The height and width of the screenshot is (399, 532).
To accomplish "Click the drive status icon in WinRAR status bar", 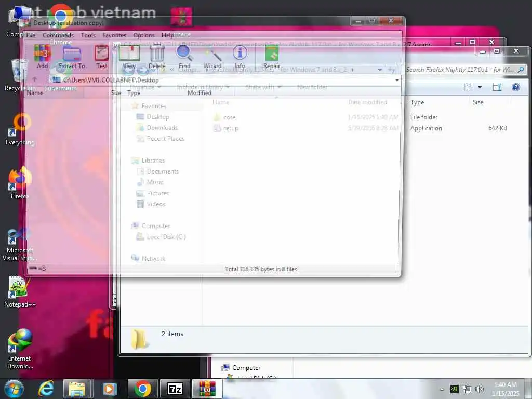I will point(33,268).
